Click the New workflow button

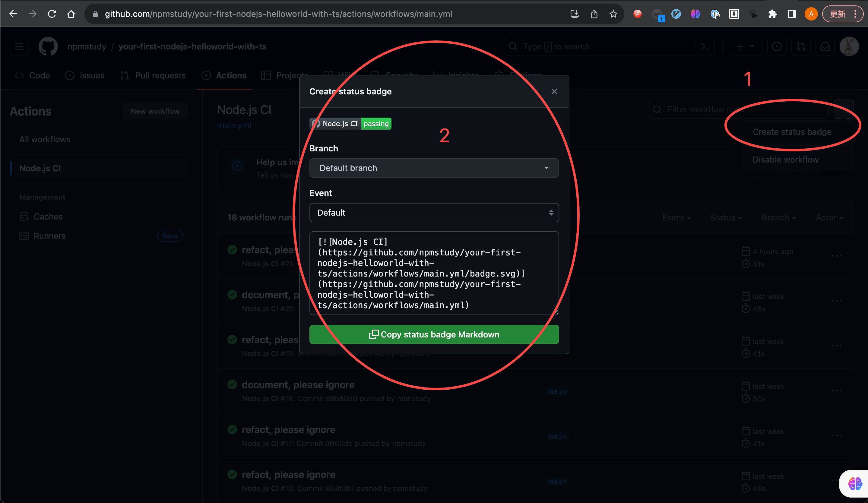[155, 111]
